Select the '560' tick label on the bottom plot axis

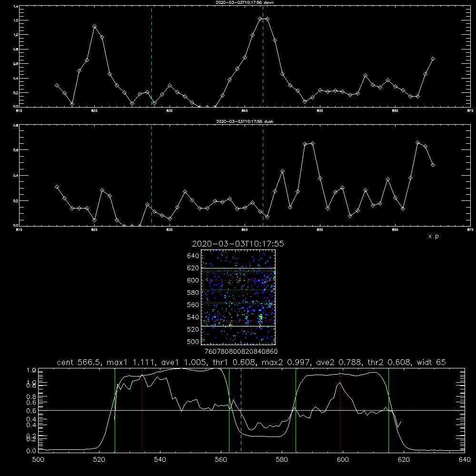[x=221, y=460]
